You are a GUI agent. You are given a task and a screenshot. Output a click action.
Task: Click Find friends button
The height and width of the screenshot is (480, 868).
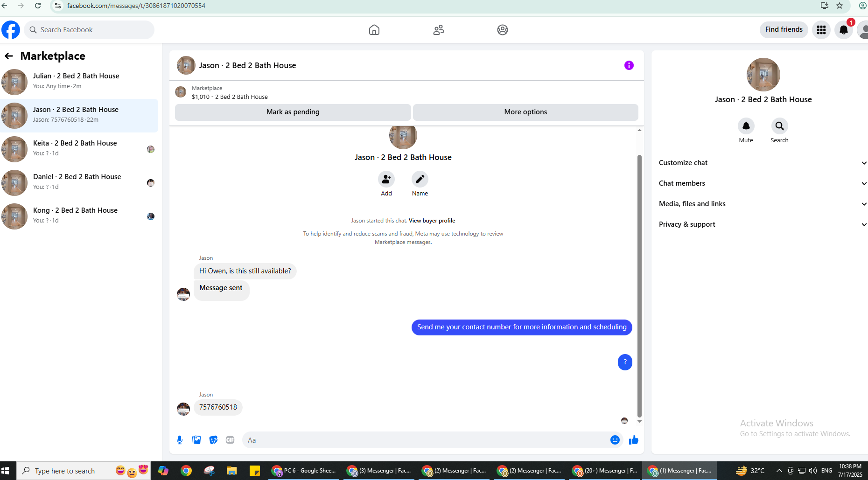[784, 29]
